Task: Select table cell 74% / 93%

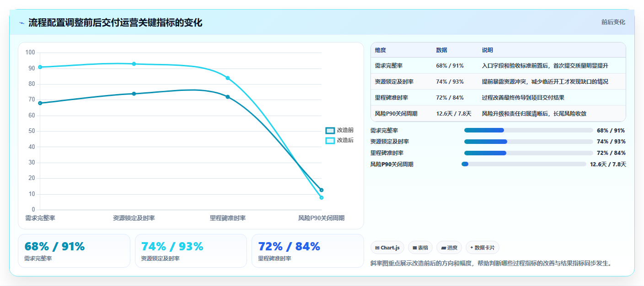Action: coord(450,82)
